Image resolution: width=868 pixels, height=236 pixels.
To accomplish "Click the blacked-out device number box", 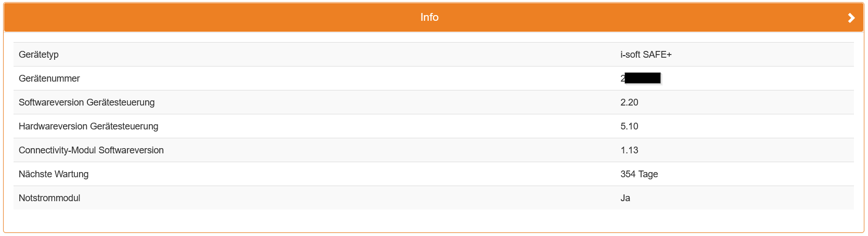I will (x=643, y=78).
